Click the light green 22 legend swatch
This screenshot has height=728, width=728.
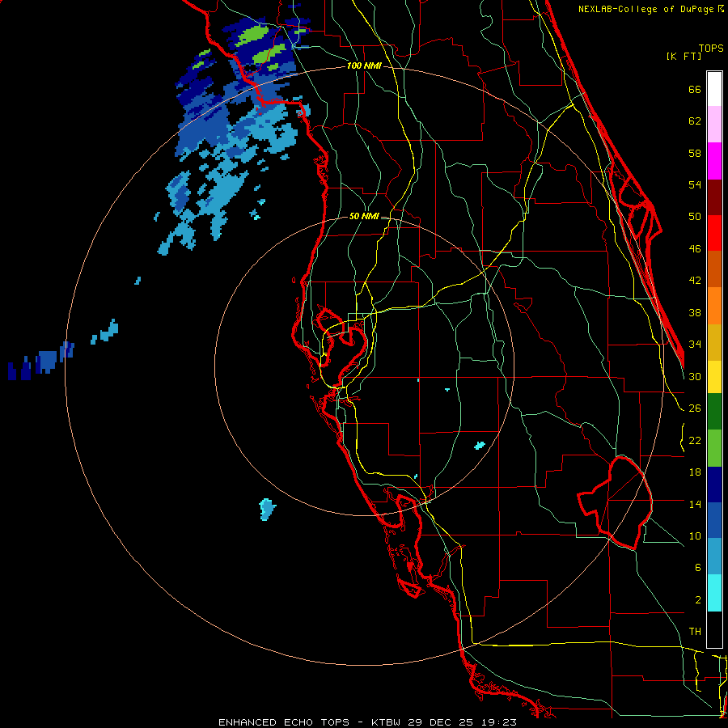click(714, 447)
